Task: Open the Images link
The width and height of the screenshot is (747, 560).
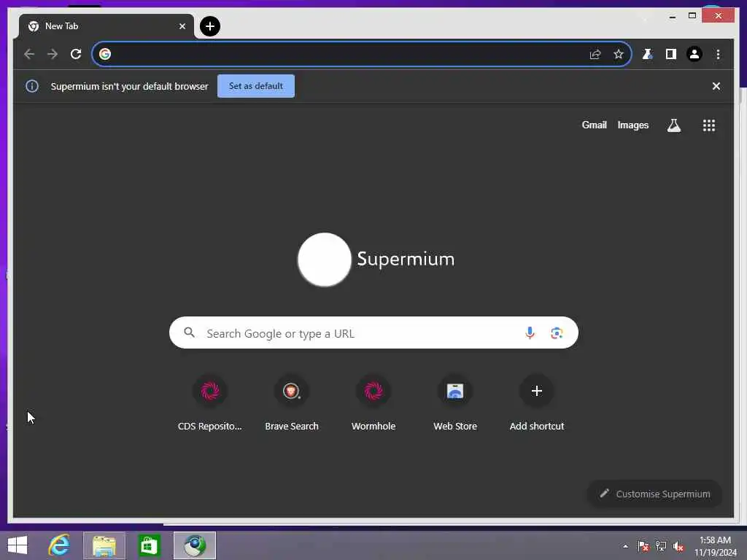Action: [632, 125]
